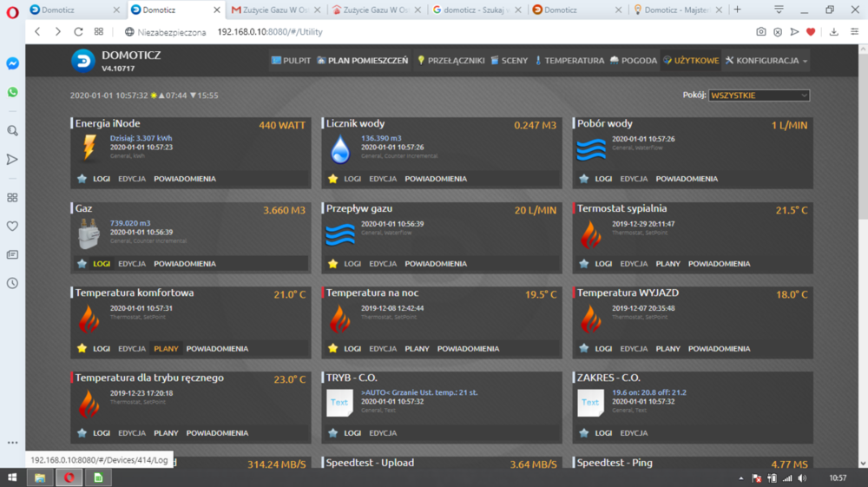Open POWIADOMIENIA for Pobór wody
This screenshot has width=868, height=487.
(687, 179)
